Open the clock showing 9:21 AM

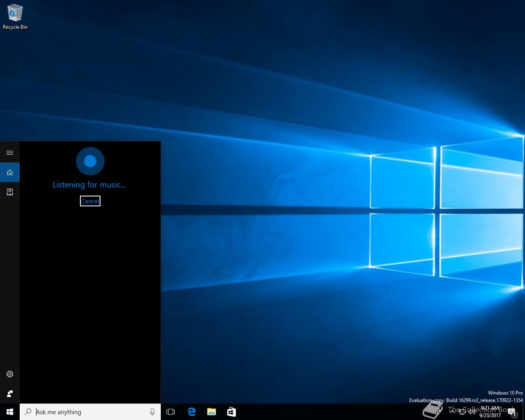pyautogui.click(x=490, y=412)
